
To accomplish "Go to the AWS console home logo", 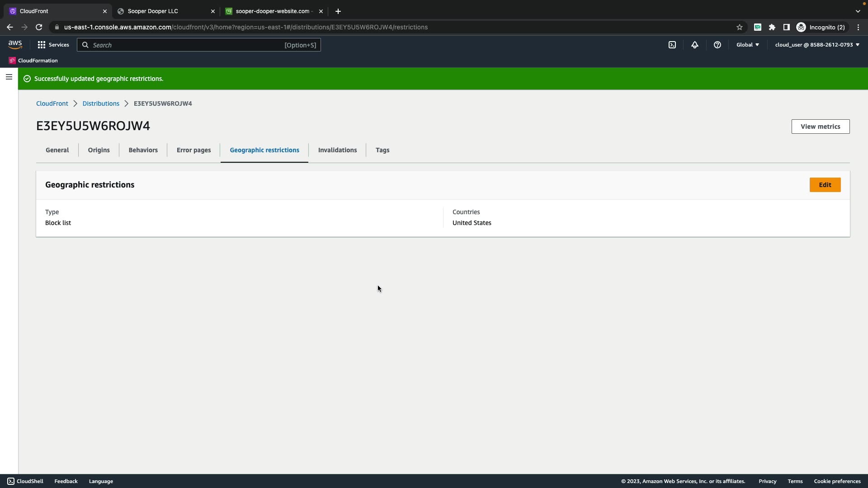I will (x=15, y=44).
